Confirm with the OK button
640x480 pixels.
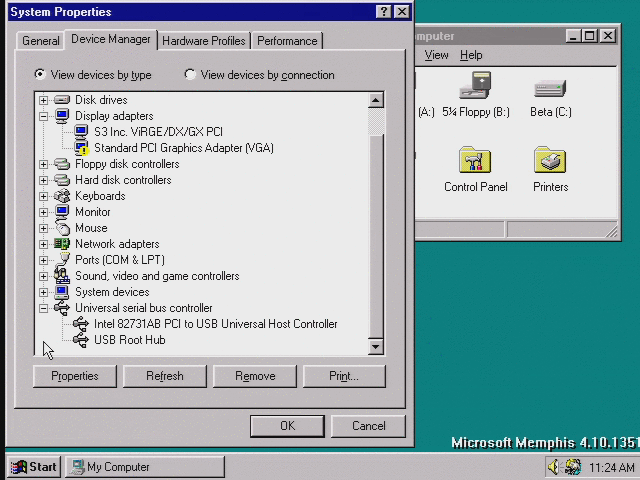pos(287,426)
